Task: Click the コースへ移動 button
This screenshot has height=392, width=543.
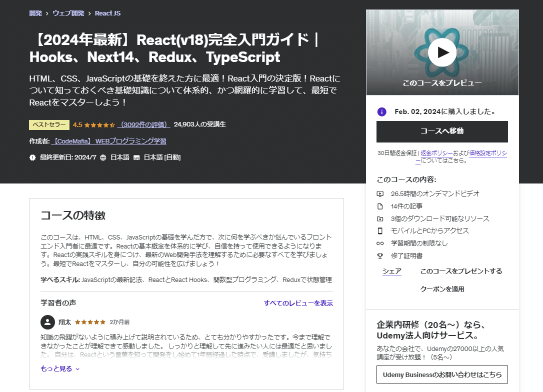Action: coord(442,131)
